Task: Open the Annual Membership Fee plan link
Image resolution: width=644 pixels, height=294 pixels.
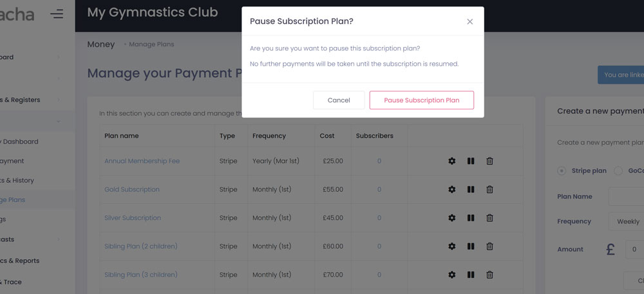Action: 142,161
